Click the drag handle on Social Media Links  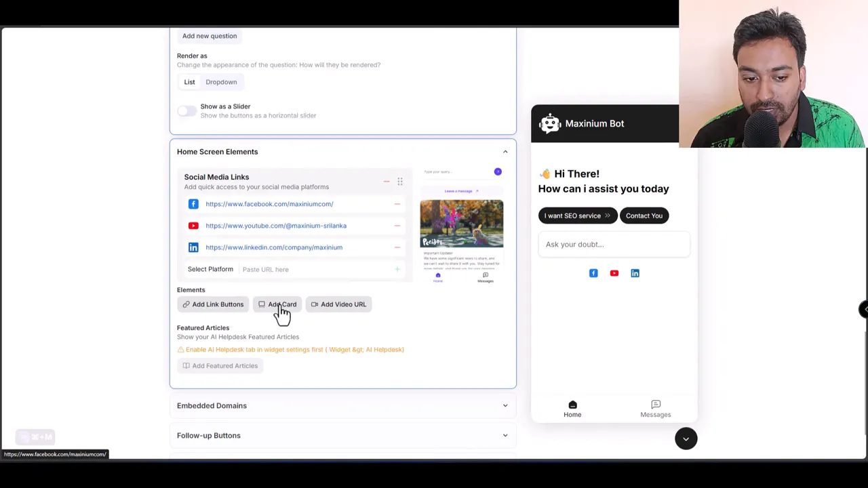click(399, 181)
